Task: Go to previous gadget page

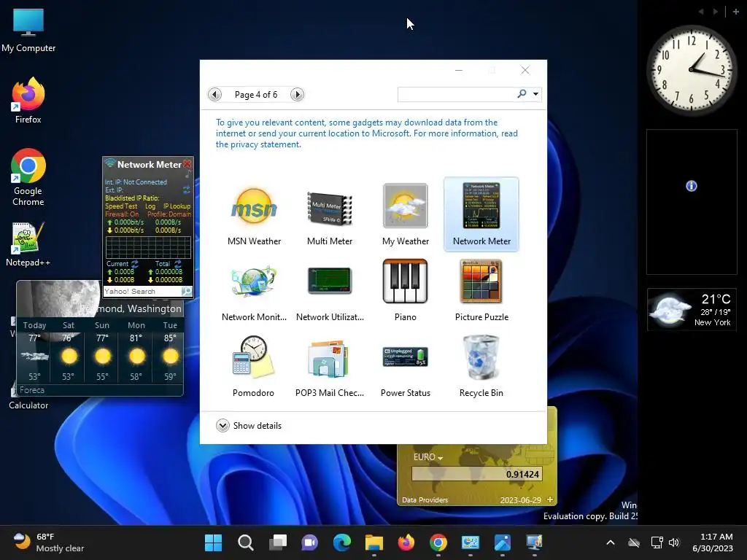Action: [x=215, y=94]
